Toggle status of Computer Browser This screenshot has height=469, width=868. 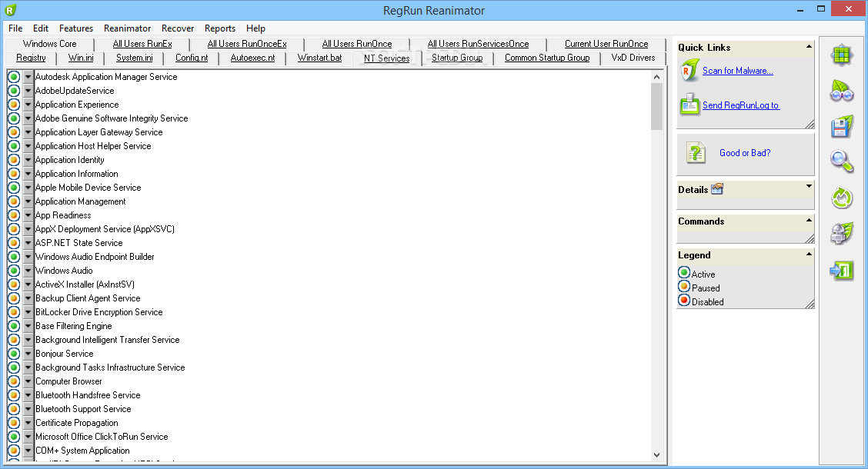14,381
